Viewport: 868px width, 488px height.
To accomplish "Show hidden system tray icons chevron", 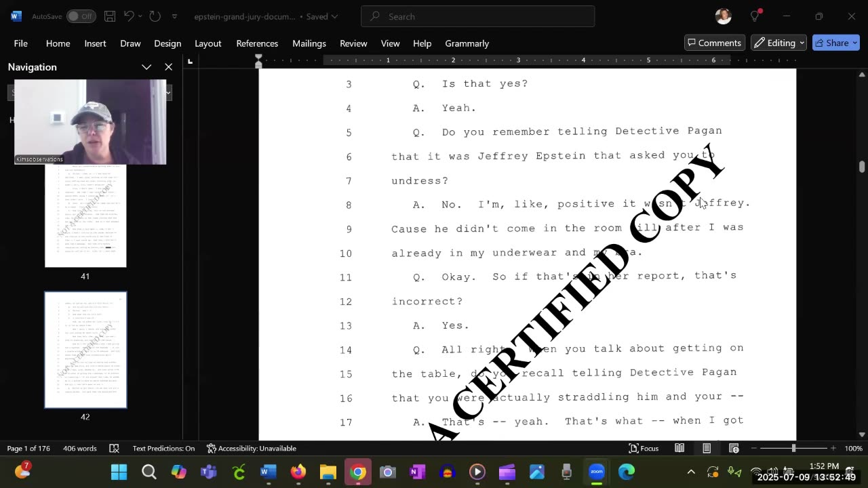I will point(691,472).
